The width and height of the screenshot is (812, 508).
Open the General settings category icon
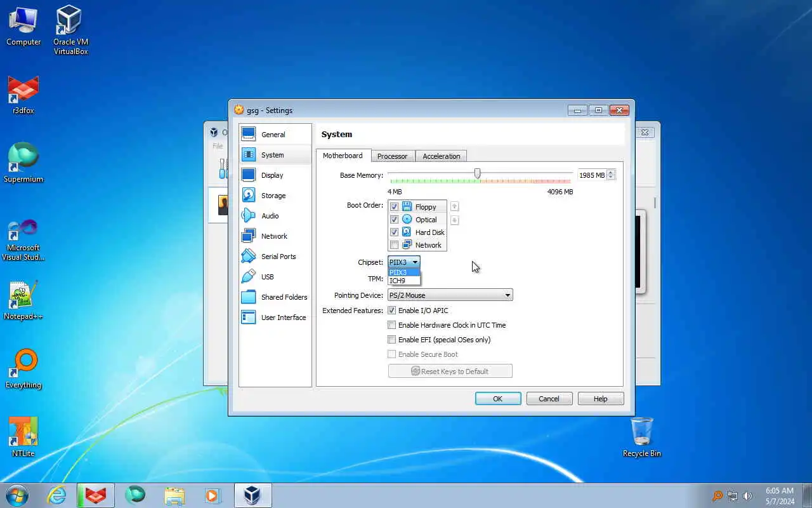pos(249,134)
